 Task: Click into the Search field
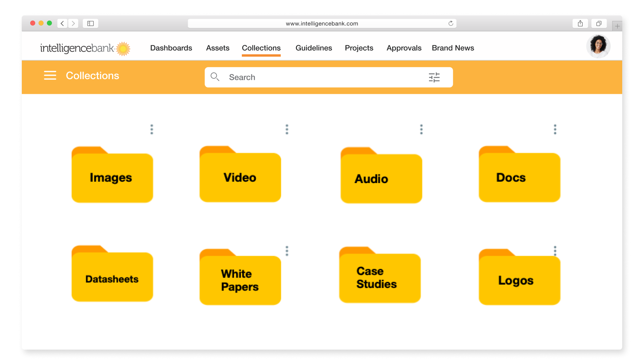(x=329, y=77)
